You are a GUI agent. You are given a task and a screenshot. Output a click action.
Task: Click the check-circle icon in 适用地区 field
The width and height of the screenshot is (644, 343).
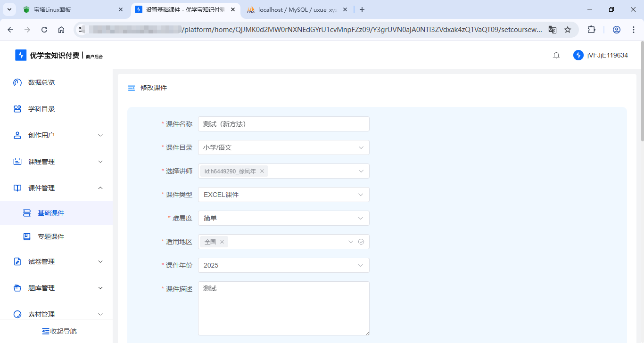[x=361, y=242]
